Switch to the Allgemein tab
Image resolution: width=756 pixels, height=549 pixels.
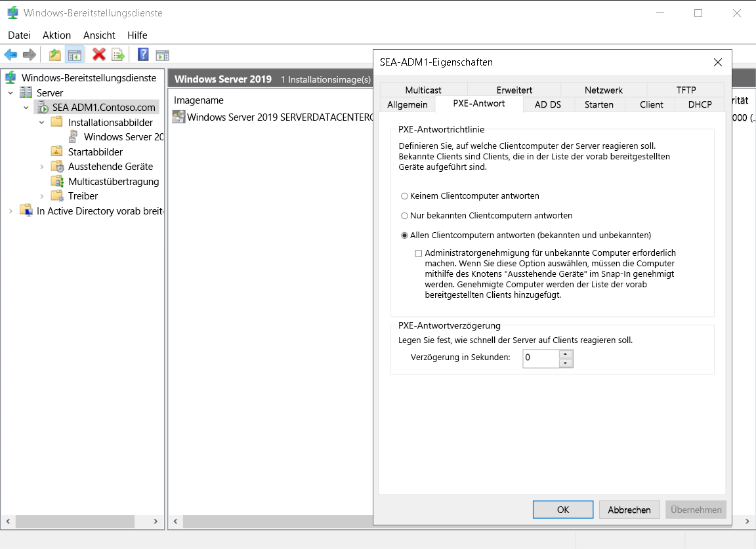tap(408, 104)
